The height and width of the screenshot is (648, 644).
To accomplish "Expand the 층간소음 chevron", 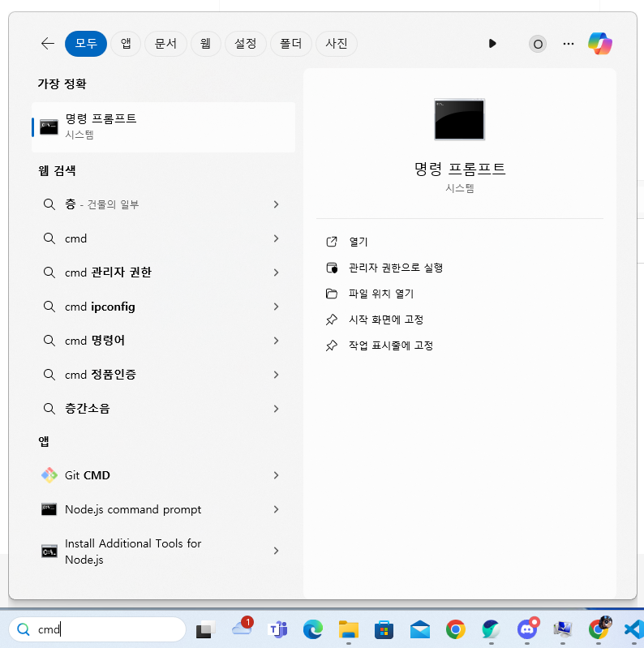I will point(276,409).
